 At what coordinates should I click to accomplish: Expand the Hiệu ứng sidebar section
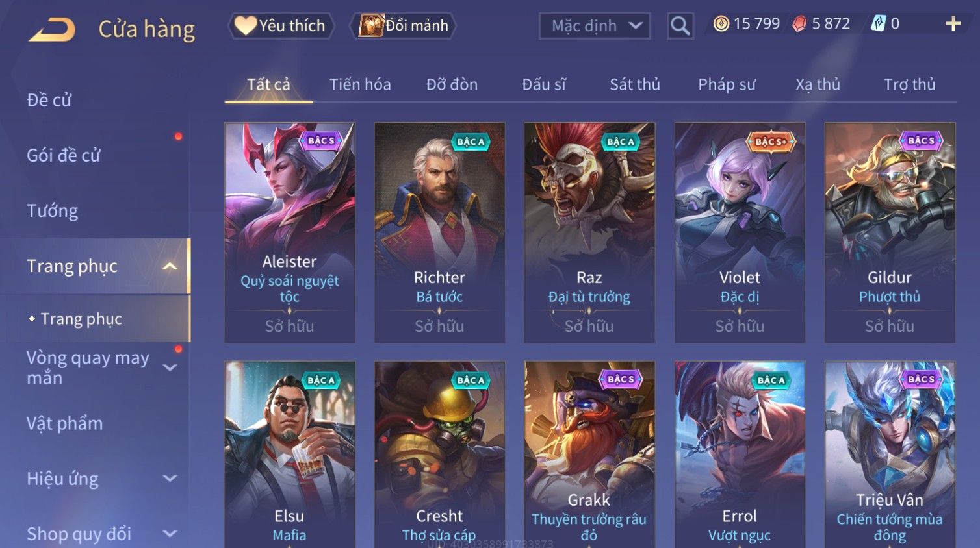pos(170,479)
